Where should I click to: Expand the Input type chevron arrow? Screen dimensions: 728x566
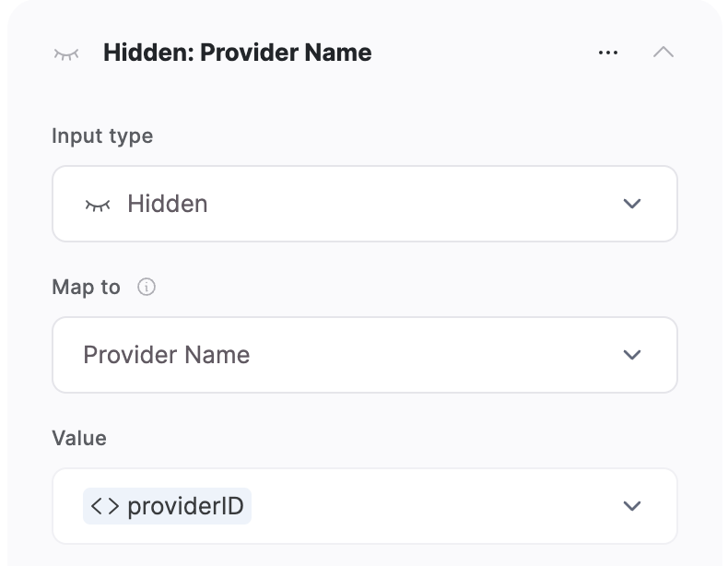point(631,204)
